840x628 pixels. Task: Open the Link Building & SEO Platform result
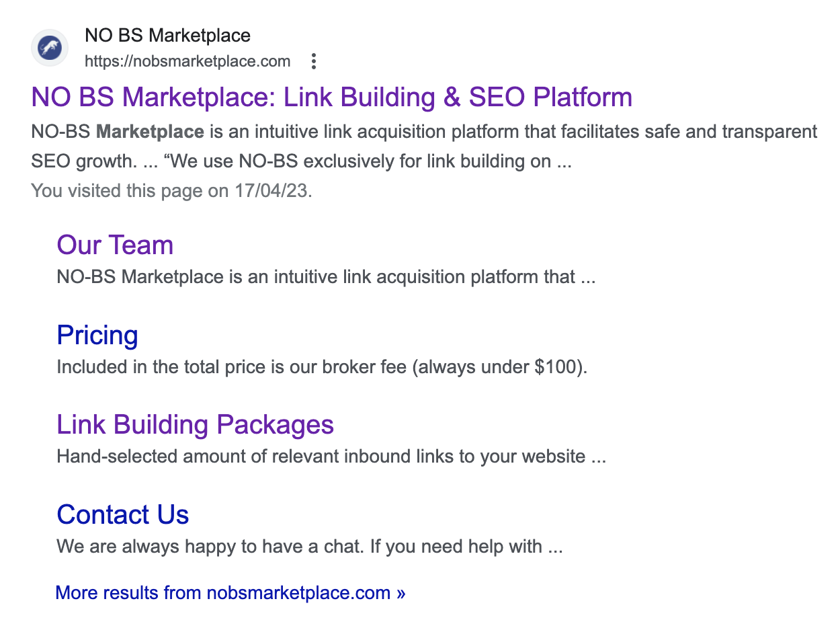pos(331,97)
